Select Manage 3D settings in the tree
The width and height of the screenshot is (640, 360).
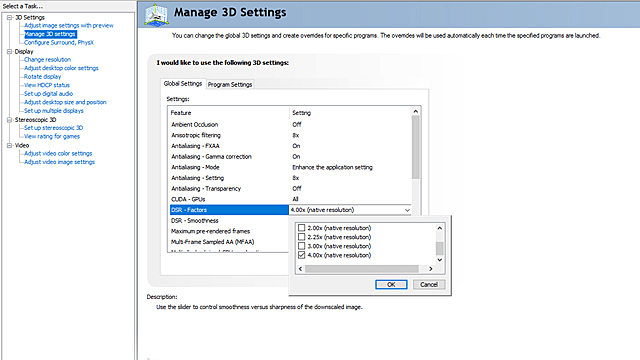coord(50,34)
